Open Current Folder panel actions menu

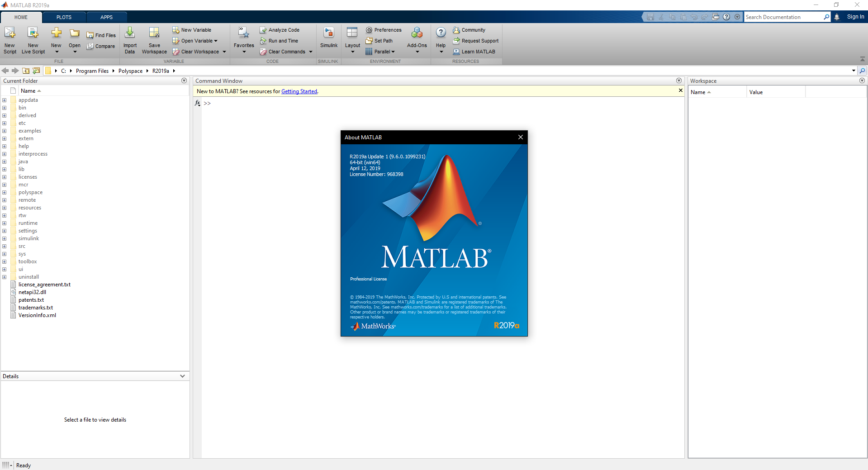(x=184, y=81)
